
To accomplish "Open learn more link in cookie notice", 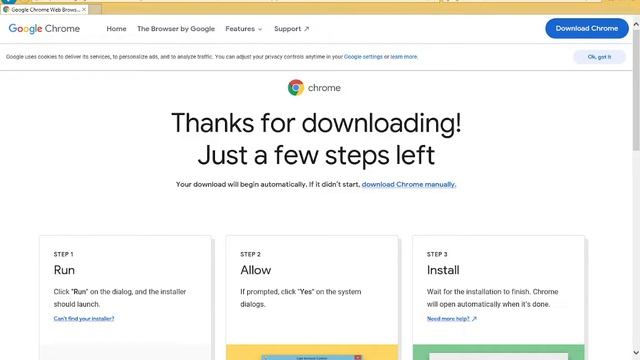I will click(x=404, y=57).
